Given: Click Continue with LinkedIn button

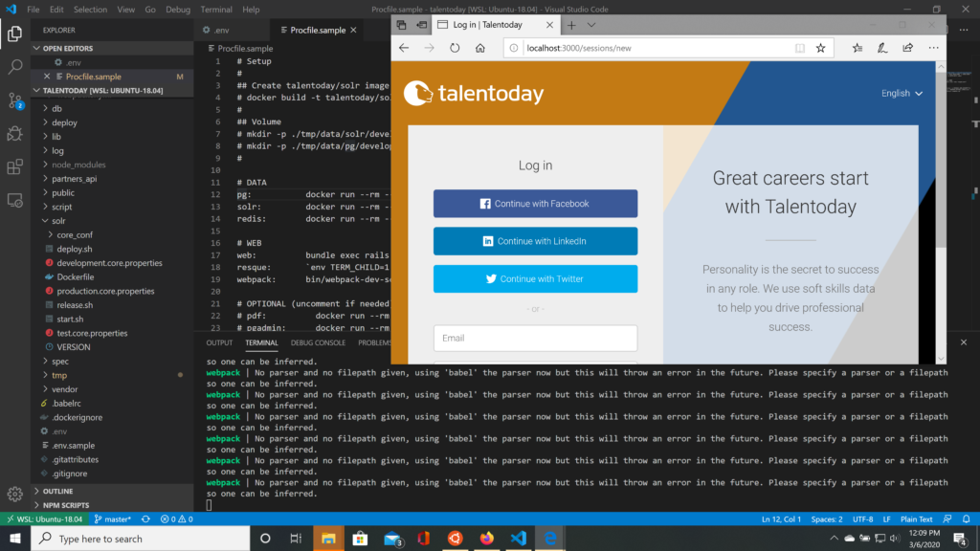Looking at the screenshot, I should click(x=536, y=241).
